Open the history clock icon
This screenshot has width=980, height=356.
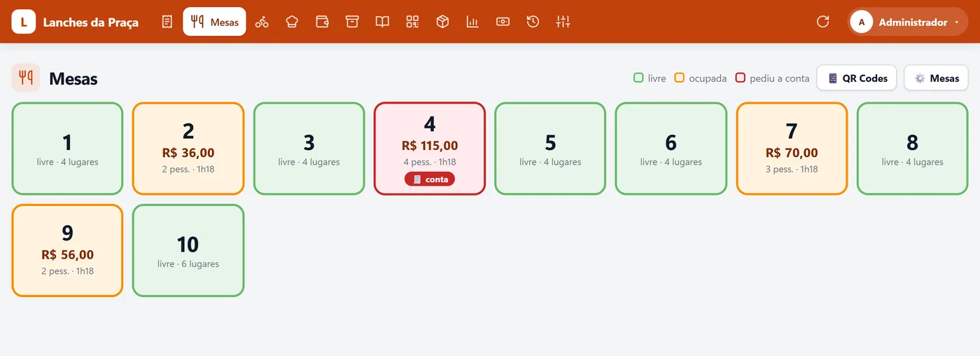[533, 22]
